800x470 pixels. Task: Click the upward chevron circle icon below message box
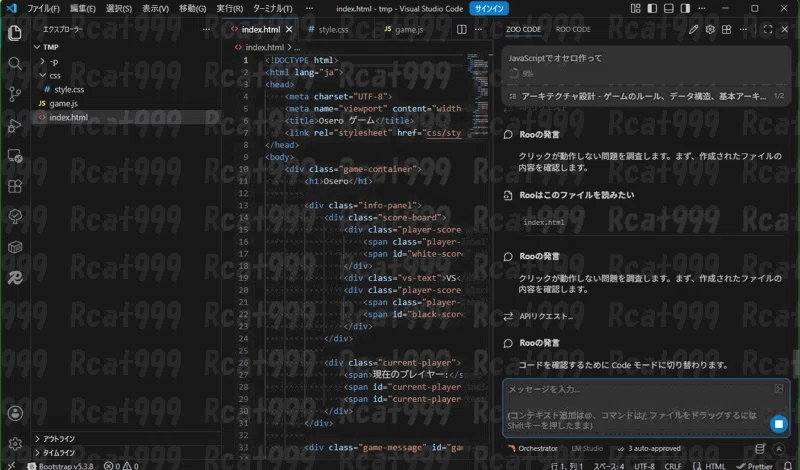779,449
